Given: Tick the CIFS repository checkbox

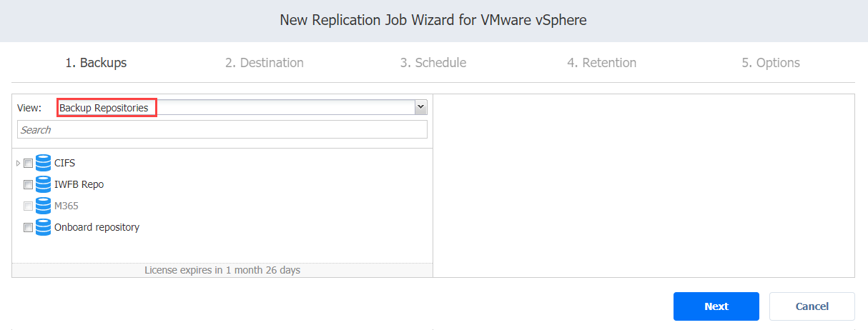Looking at the screenshot, I should [28, 164].
